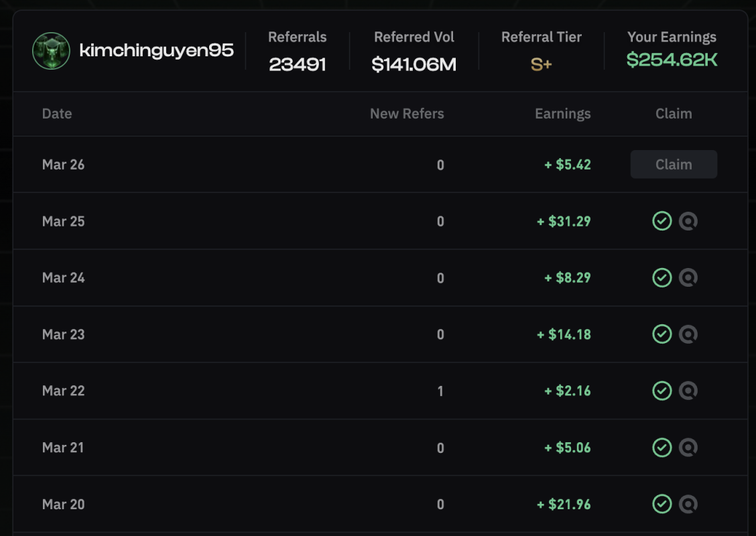Screen dimensions: 756x536
Task: Click the claimed checkmark icon for Mar 24
Action: [662, 277]
